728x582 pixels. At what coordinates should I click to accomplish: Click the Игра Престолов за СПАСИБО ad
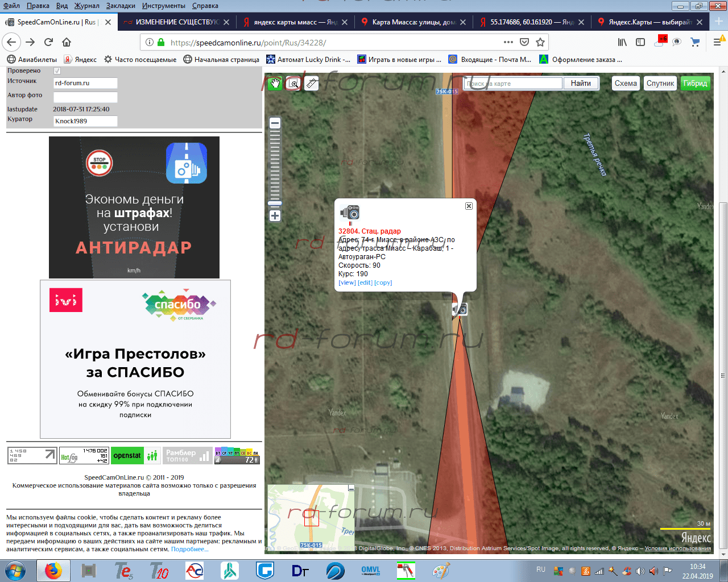click(x=135, y=359)
